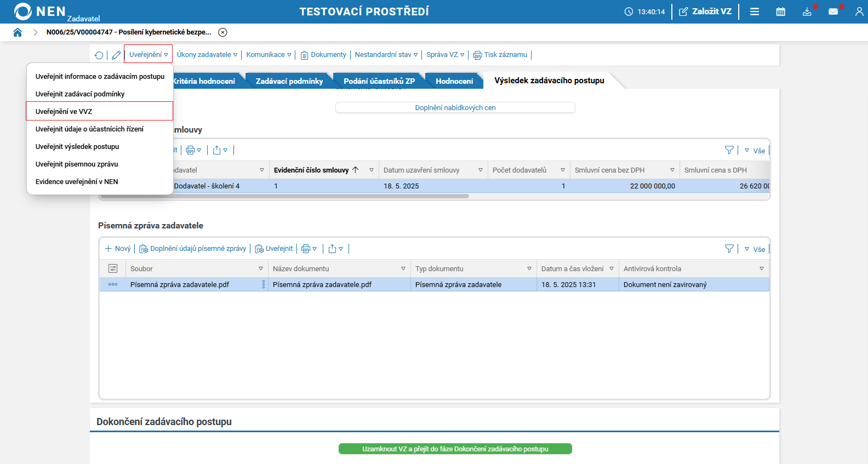Open the calendar icon in header
The image size is (868, 464).
781,12
